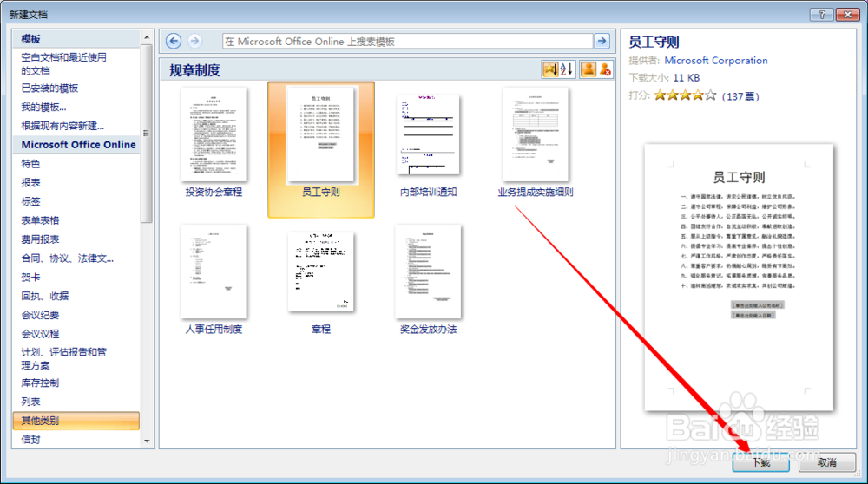Select the 奖金发放办法 template

tap(429, 280)
